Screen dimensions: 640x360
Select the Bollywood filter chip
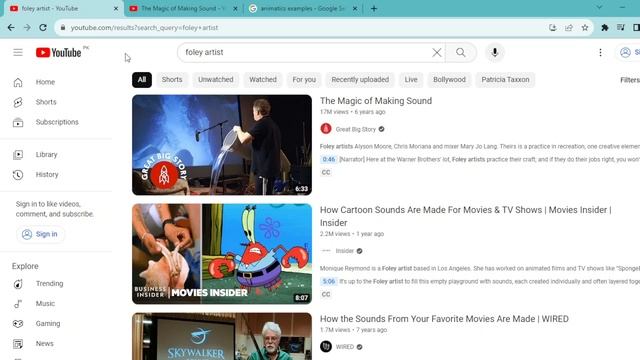click(x=449, y=80)
